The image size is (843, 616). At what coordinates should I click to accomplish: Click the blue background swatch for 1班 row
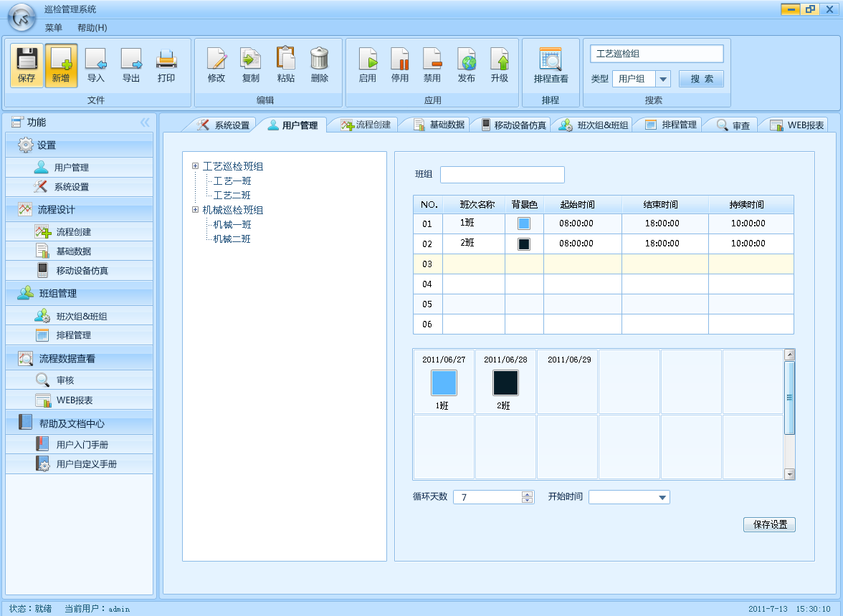click(524, 223)
